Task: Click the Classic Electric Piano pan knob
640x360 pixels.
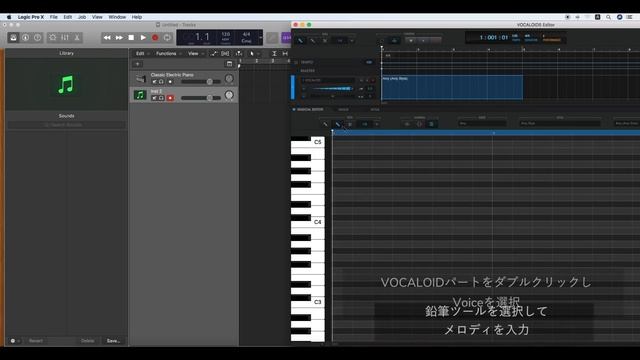Action: (229, 79)
